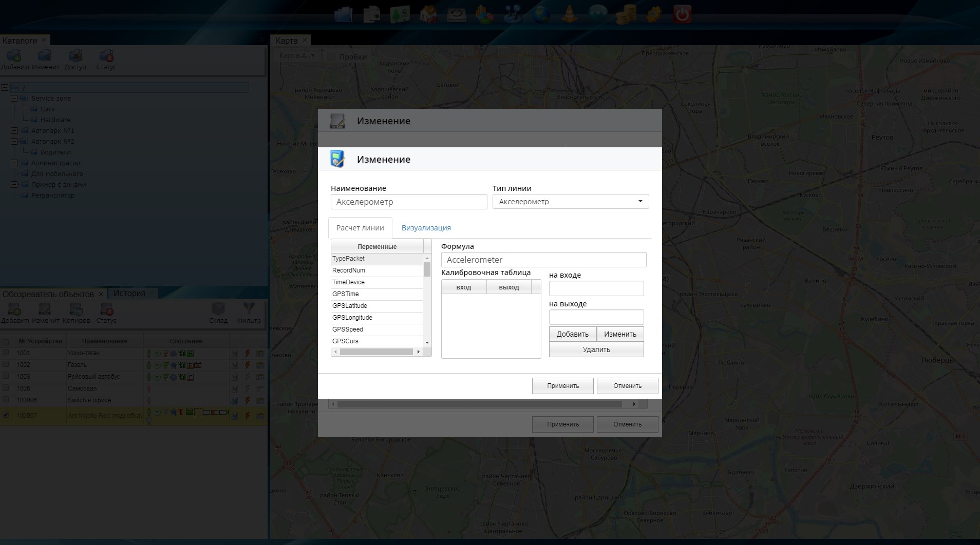
Task: Click Добавить beside the calibration table
Action: pos(572,334)
